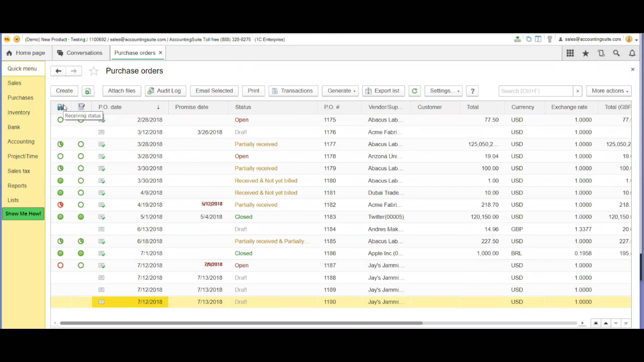644x362 pixels.
Task: Click red receiving status icon for PO 1182
Action: pyautogui.click(x=60, y=205)
